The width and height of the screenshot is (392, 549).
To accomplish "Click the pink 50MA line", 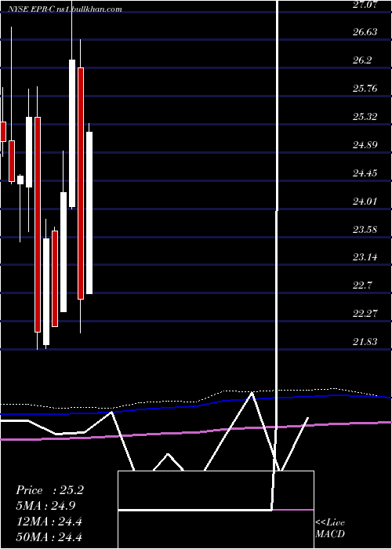I will click(196, 431).
